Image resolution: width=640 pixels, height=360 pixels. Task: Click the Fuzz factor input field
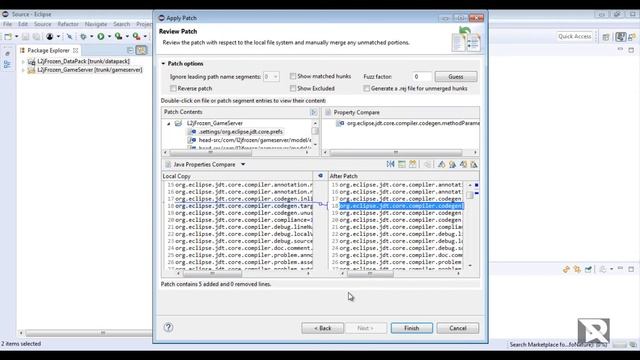[421, 76]
